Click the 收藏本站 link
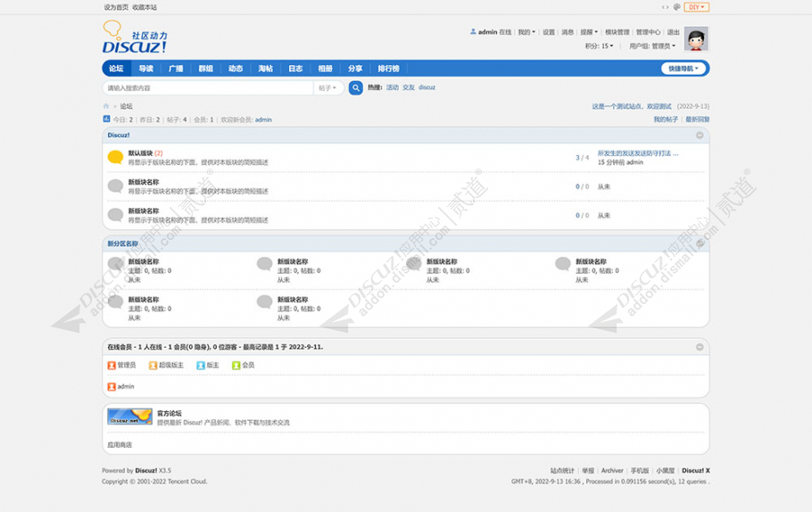The width and height of the screenshot is (812, 512). (x=145, y=7)
